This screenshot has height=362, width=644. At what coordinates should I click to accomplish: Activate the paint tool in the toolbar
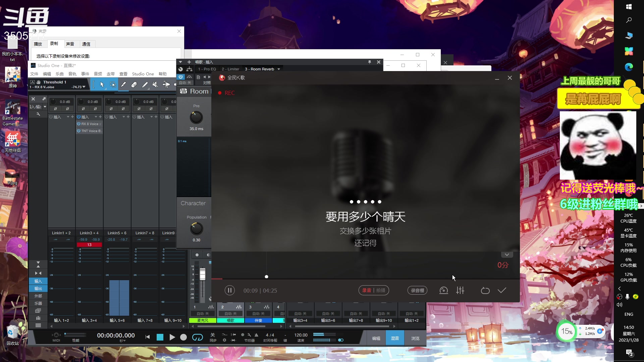click(x=145, y=84)
